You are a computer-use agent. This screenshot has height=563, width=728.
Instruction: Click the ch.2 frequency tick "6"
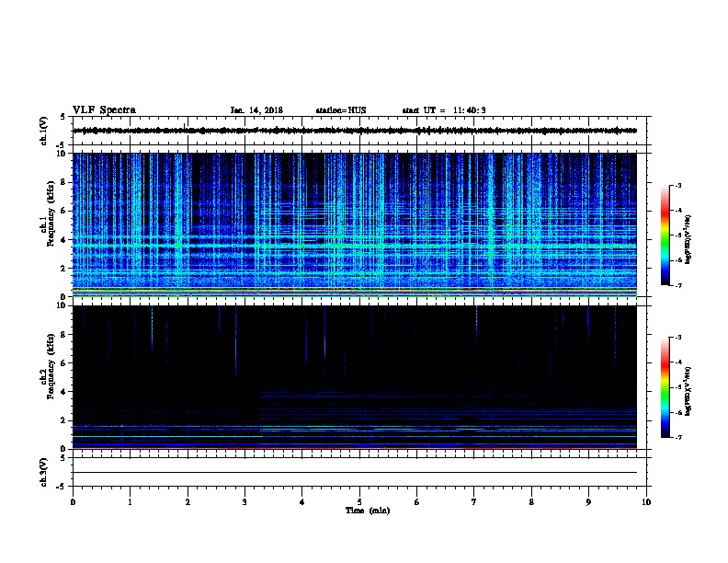tap(64, 363)
